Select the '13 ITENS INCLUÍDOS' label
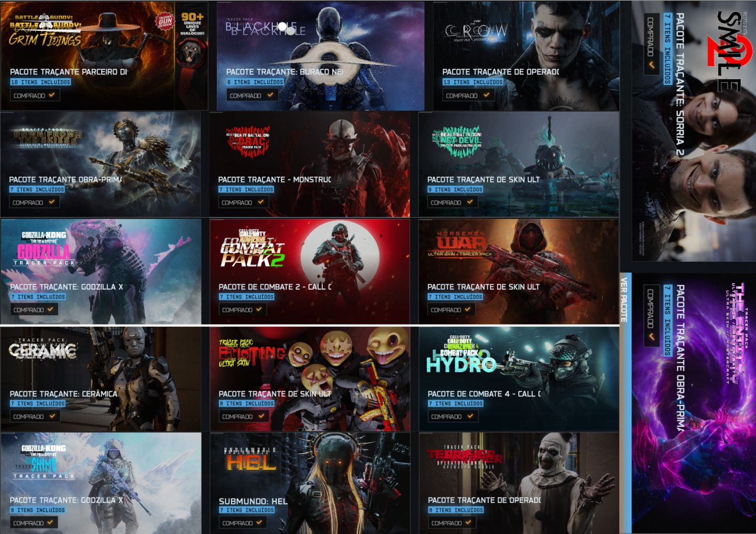Screen dimensions: 756x534 [x=472, y=82]
